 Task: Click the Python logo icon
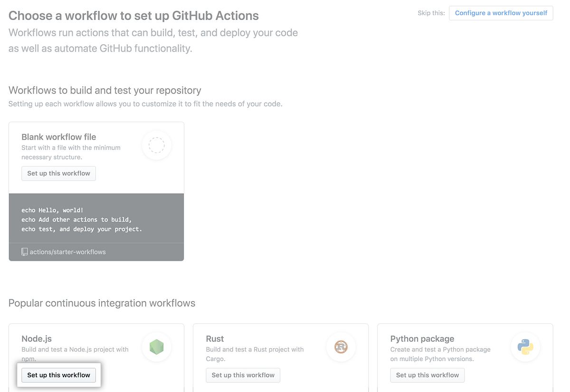[x=525, y=347]
